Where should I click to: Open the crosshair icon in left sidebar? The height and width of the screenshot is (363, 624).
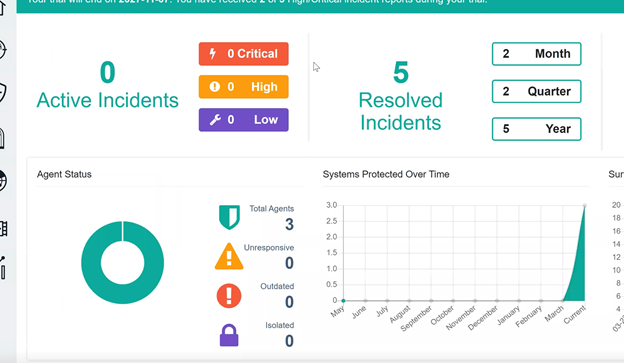tap(2, 50)
